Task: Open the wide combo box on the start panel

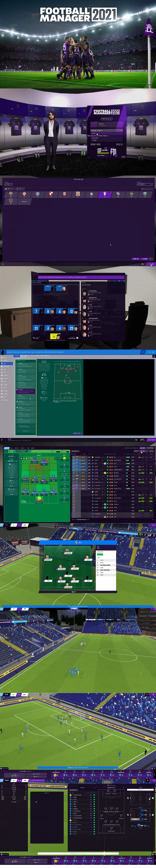Action: [106, 130]
